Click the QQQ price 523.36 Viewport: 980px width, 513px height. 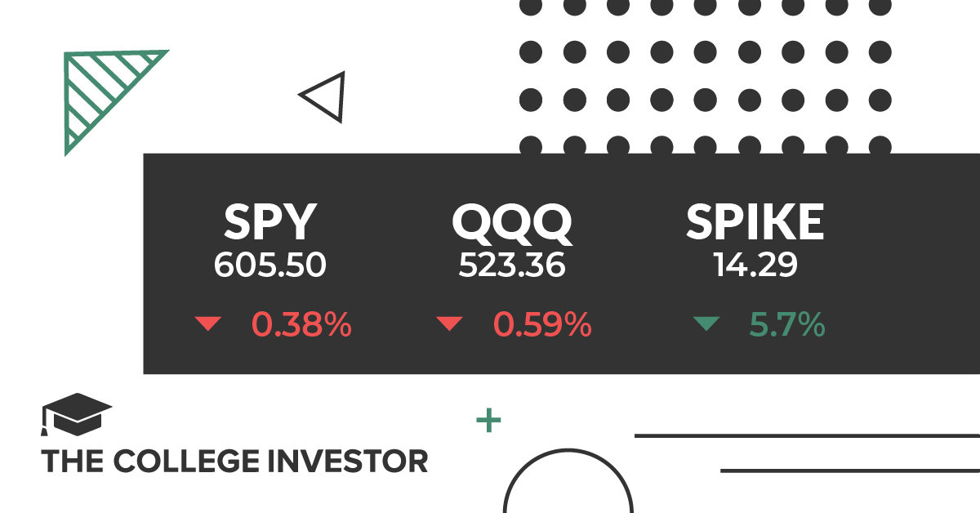512,265
